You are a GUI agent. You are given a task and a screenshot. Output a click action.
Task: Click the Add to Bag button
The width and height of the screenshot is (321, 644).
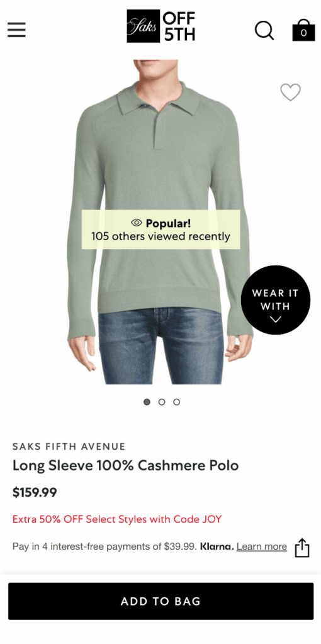[160, 601]
